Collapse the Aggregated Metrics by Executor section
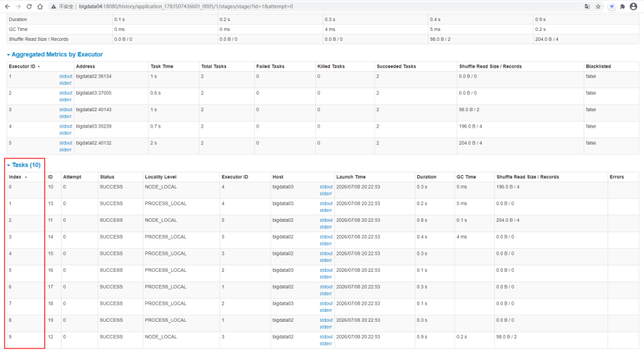The width and height of the screenshot is (644, 352). pyautogui.click(x=57, y=54)
